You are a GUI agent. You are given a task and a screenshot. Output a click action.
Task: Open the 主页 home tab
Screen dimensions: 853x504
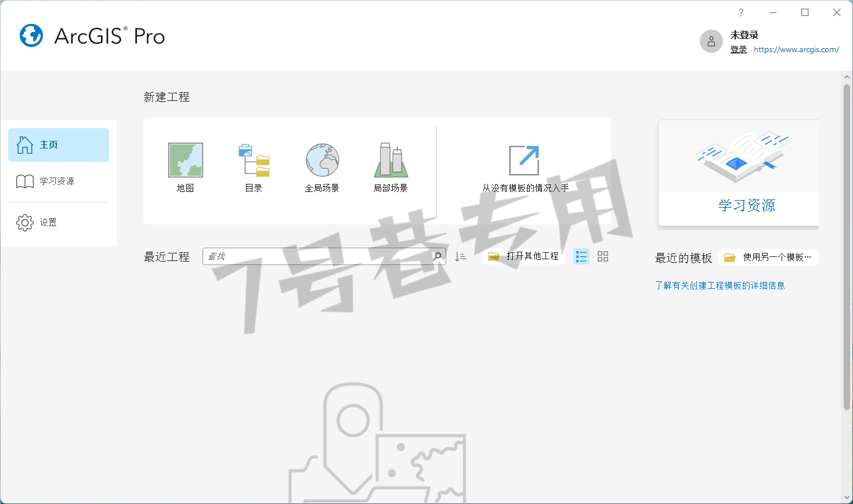tap(59, 145)
